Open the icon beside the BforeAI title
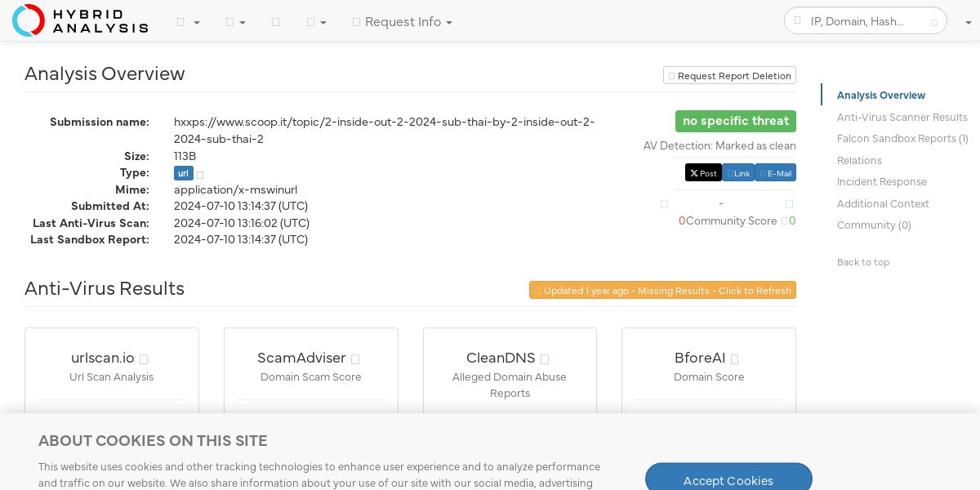This screenshot has height=490, width=980. coord(734,359)
